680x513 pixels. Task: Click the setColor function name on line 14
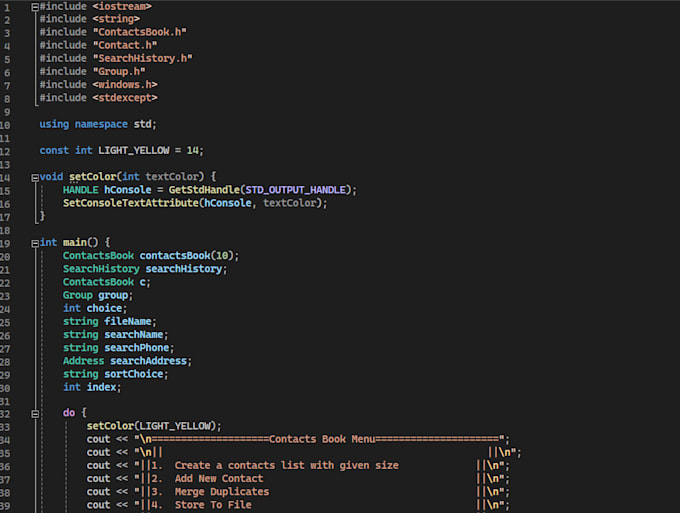pyautogui.click(x=93, y=176)
